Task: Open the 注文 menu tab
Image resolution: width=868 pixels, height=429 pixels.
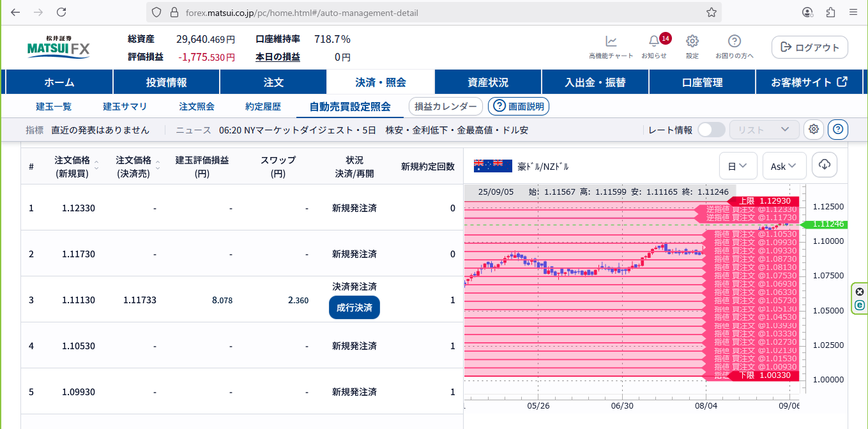Action: 273,82
